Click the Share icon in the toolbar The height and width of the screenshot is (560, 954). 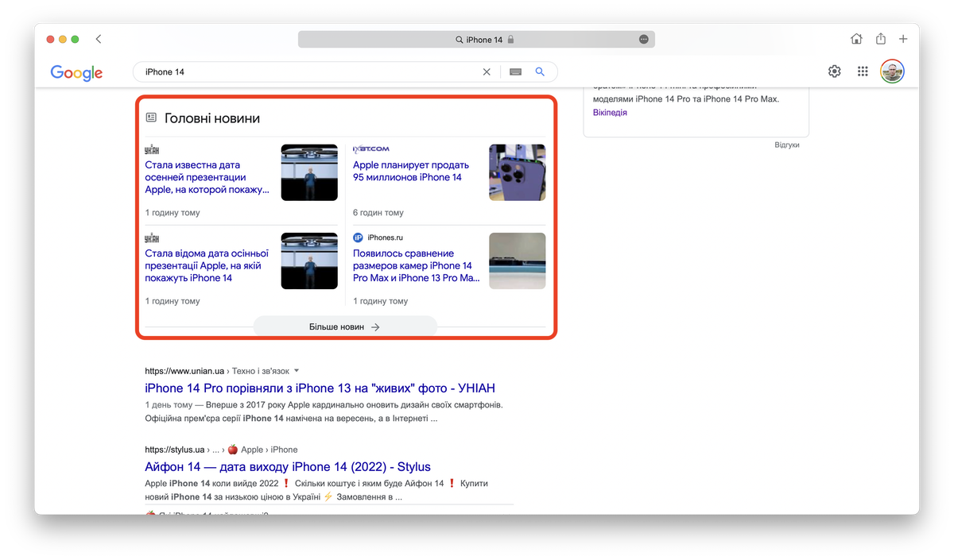pyautogui.click(x=880, y=39)
